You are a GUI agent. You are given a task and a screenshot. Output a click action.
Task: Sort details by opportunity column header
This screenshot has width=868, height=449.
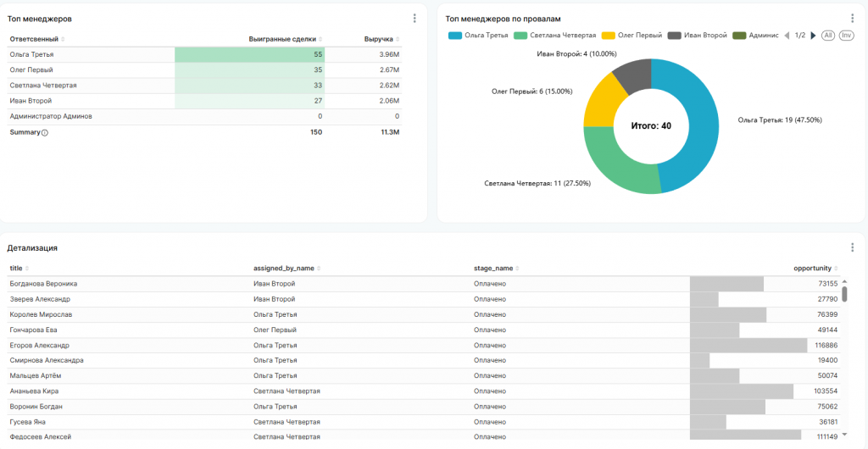tap(817, 269)
